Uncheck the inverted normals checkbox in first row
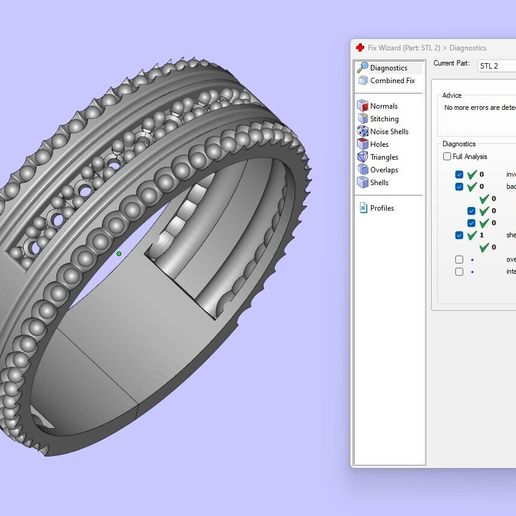This screenshot has height=516, width=516. (x=459, y=174)
